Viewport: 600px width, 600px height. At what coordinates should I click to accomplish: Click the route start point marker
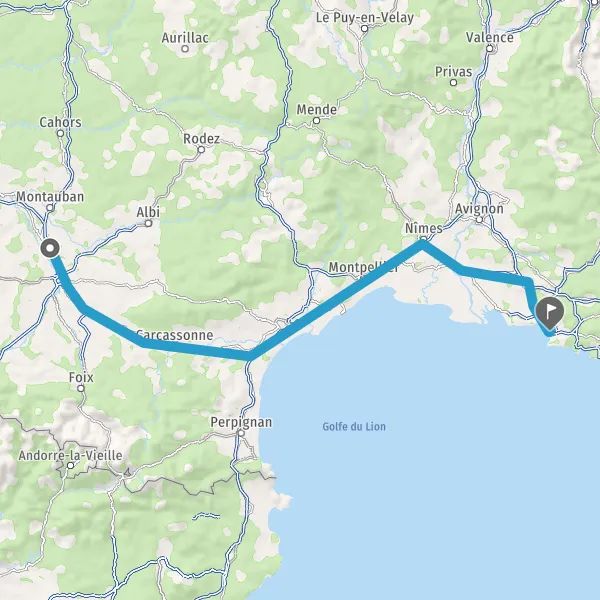(50, 248)
